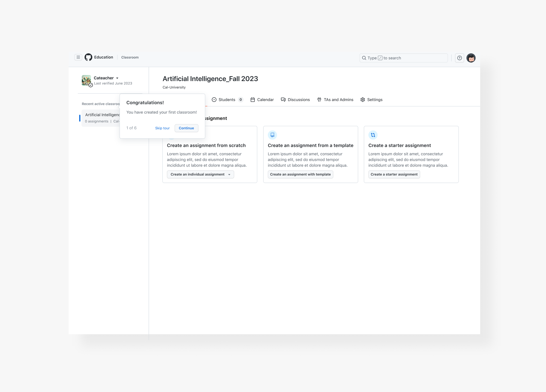The width and height of the screenshot is (546, 392).
Task: Click the Education header link
Action: [104, 57]
